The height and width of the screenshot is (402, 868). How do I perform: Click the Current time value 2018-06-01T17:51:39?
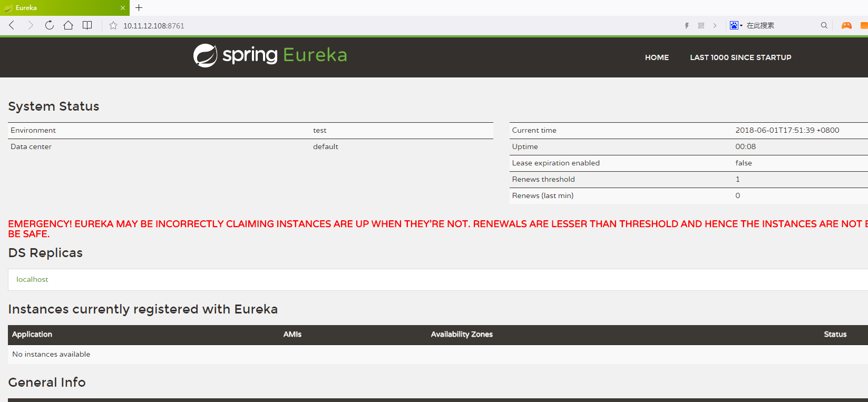pyautogui.click(x=787, y=130)
